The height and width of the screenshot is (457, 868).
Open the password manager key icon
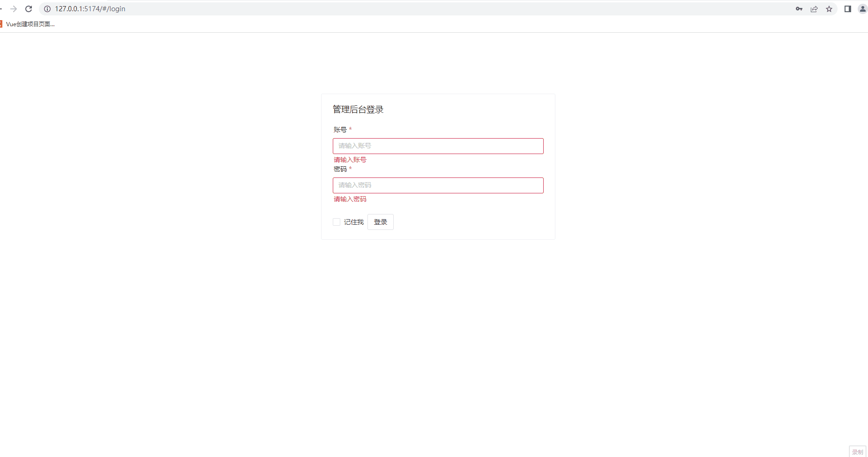[799, 8]
